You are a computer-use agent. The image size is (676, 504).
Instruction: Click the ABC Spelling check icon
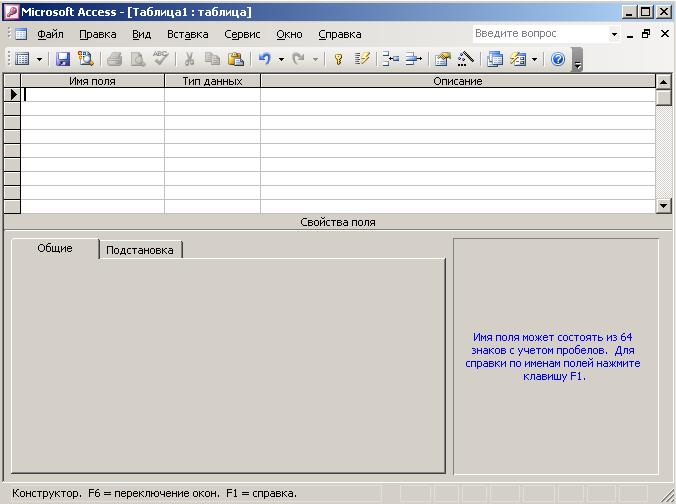coord(160,59)
